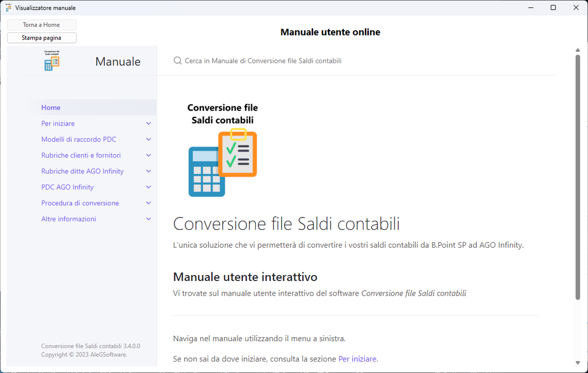Viewport: 588px width, 373px height.
Task: Maximize the Visualizzatore manuale window
Action: [x=553, y=8]
